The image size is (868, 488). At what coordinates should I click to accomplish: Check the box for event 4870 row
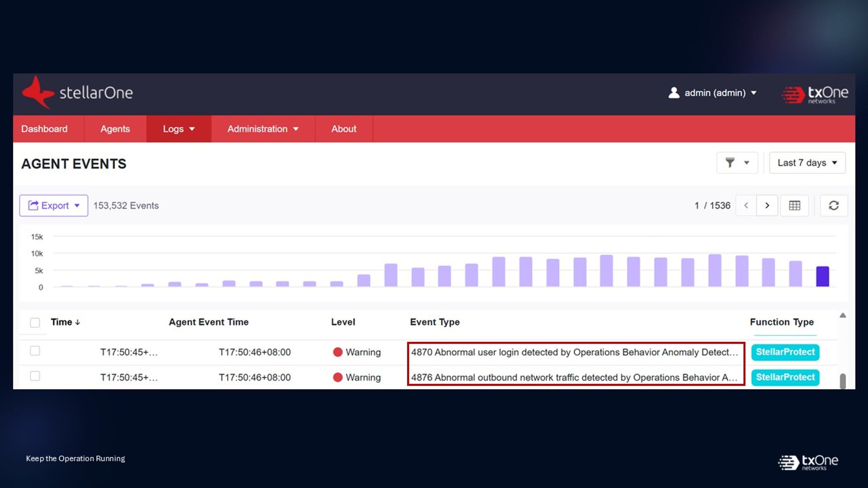pyautogui.click(x=35, y=351)
